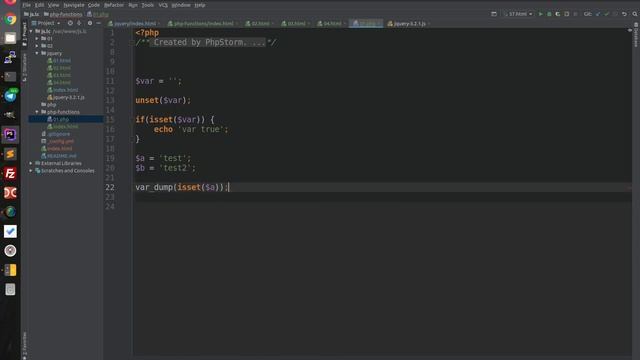
Task: Open the run configuration dropdown
Action: click(518, 14)
